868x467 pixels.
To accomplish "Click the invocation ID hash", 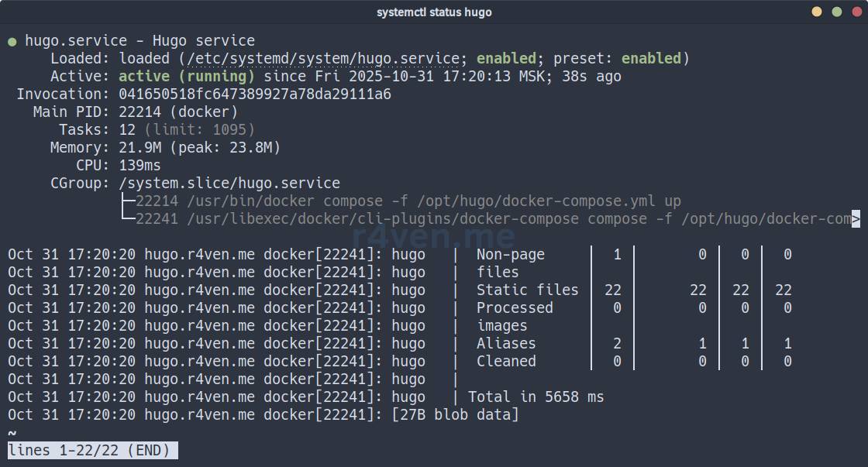I will [x=255, y=94].
